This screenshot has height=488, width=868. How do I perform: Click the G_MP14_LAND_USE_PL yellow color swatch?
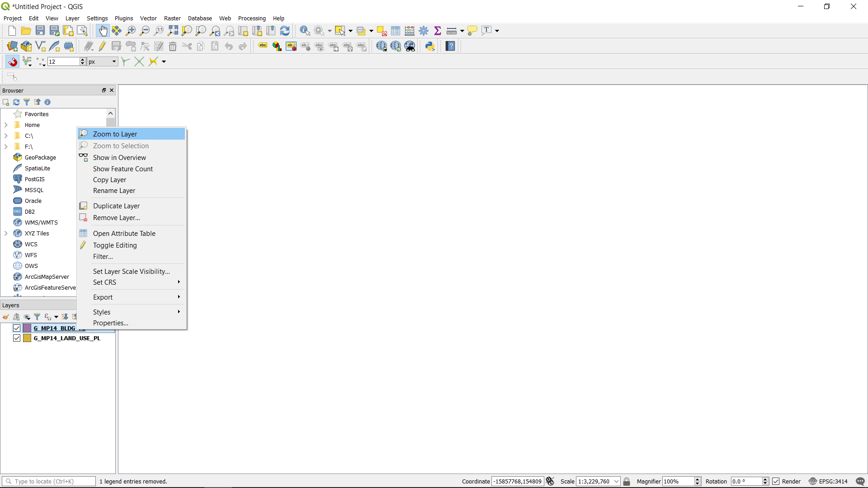[x=27, y=338]
